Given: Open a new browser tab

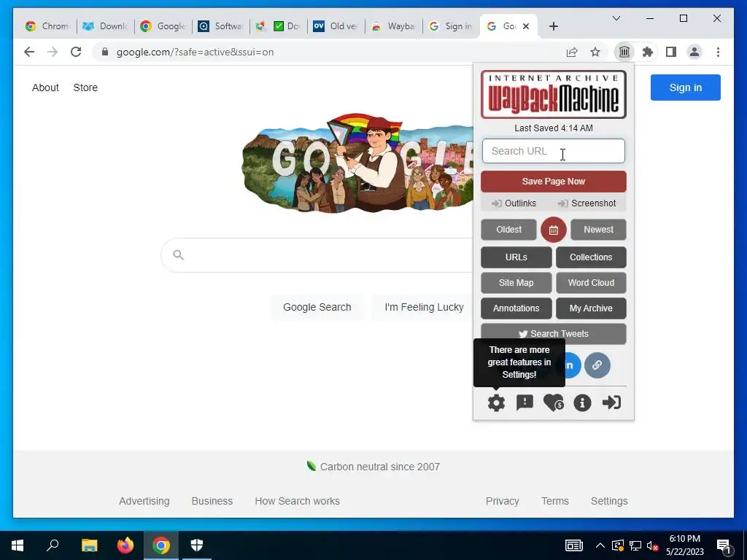Looking at the screenshot, I should click(x=553, y=26).
